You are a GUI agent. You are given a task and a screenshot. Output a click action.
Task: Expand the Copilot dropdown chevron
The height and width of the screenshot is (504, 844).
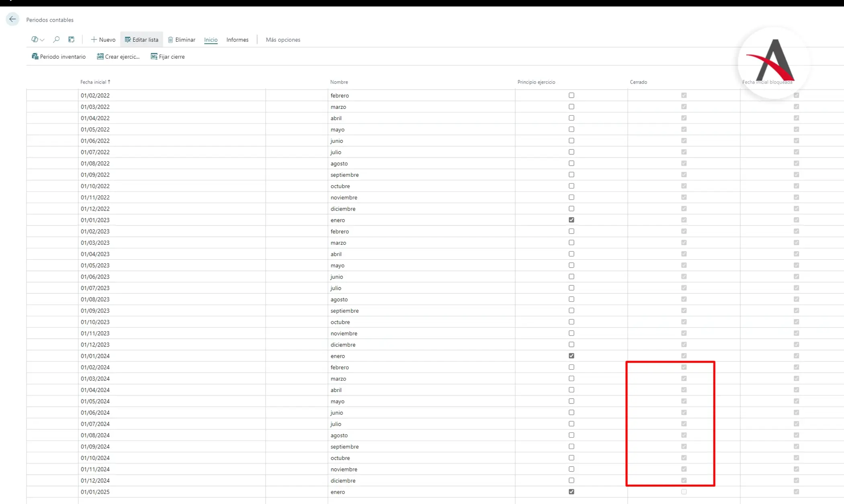click(42, 40)
